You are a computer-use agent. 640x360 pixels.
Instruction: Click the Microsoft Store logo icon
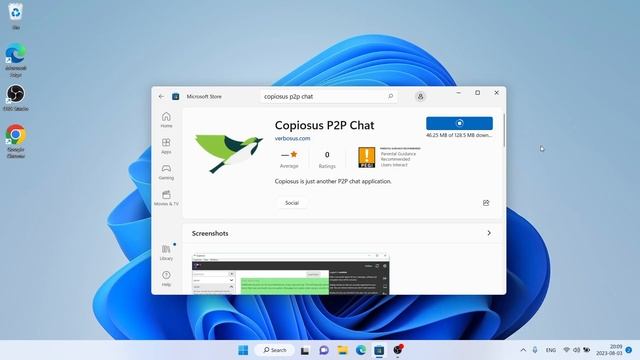click(x=176, y=96)
